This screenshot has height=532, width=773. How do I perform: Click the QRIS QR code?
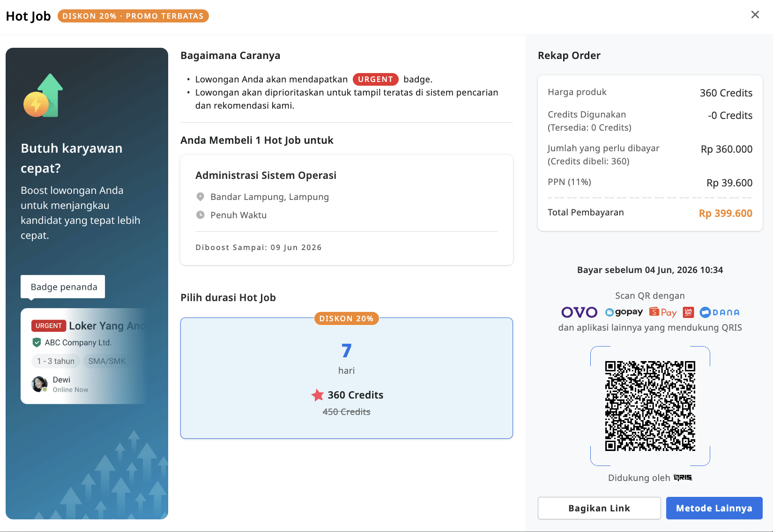(650, 406)
